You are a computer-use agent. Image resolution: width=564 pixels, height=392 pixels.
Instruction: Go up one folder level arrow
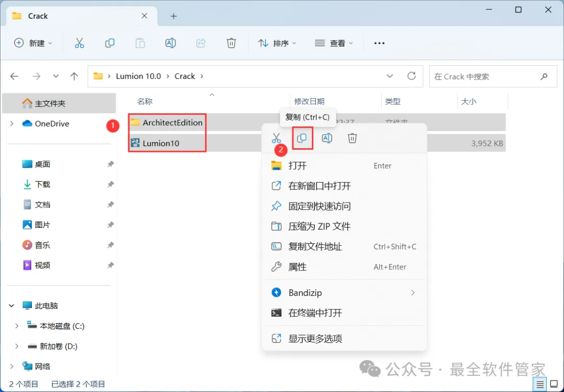tap(74, 76)
